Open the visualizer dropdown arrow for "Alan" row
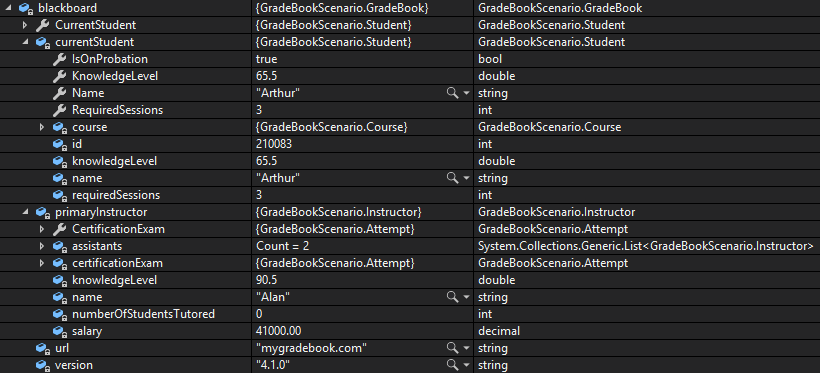Image resolution: width=820 pixels, height=373 pixels. (x=466, y=298)
